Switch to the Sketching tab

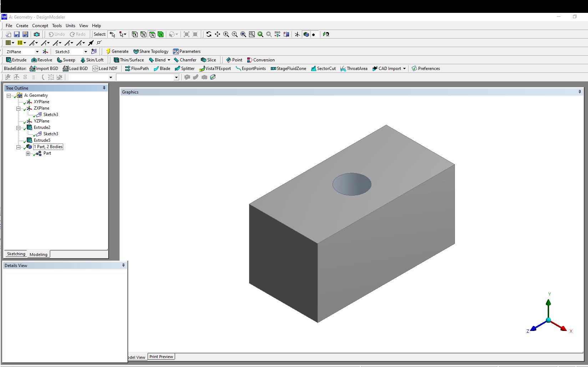(x=16, y=254)
